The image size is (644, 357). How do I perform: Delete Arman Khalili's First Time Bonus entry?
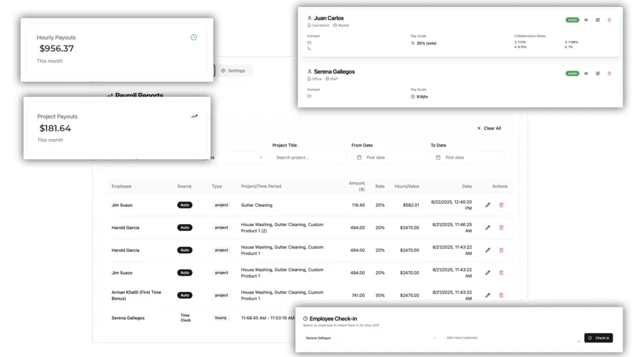coord(501,295)
